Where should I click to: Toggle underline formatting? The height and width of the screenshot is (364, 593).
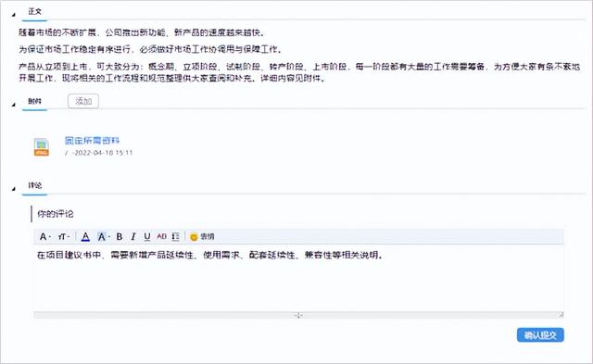[147, 236]
